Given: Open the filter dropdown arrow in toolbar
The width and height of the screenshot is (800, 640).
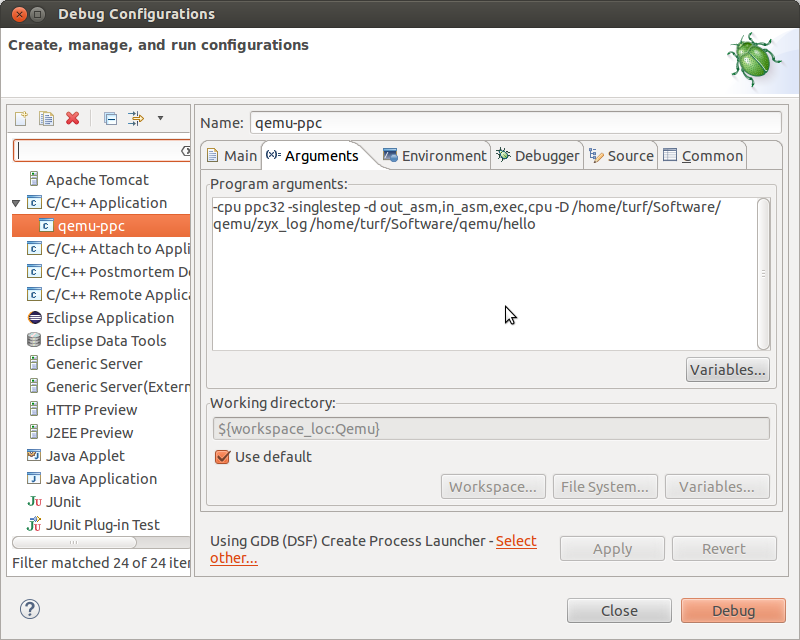Looking at the screenshot, I should click(x=160, y=118).
